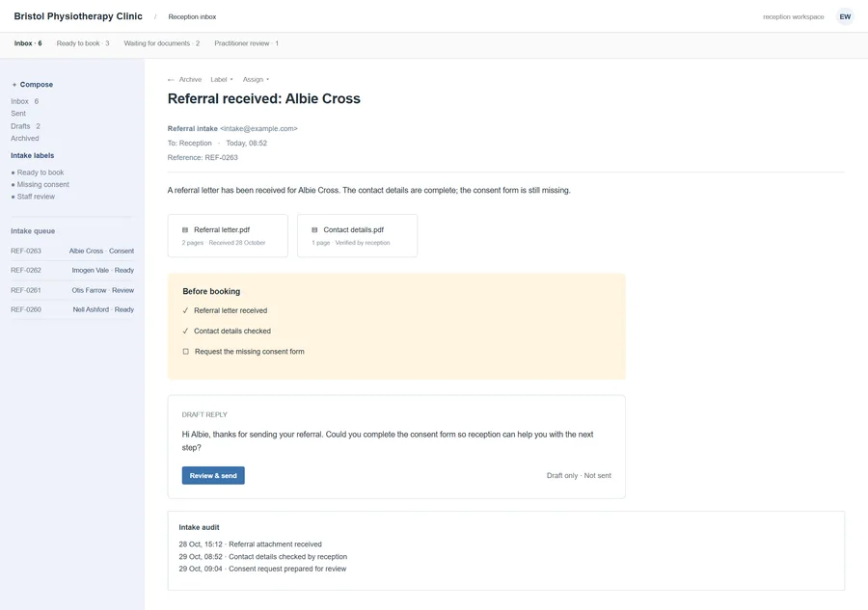Open the Assign dropdown
The image size is (868, 610).
pyautogui.click(x=256, y=80)
